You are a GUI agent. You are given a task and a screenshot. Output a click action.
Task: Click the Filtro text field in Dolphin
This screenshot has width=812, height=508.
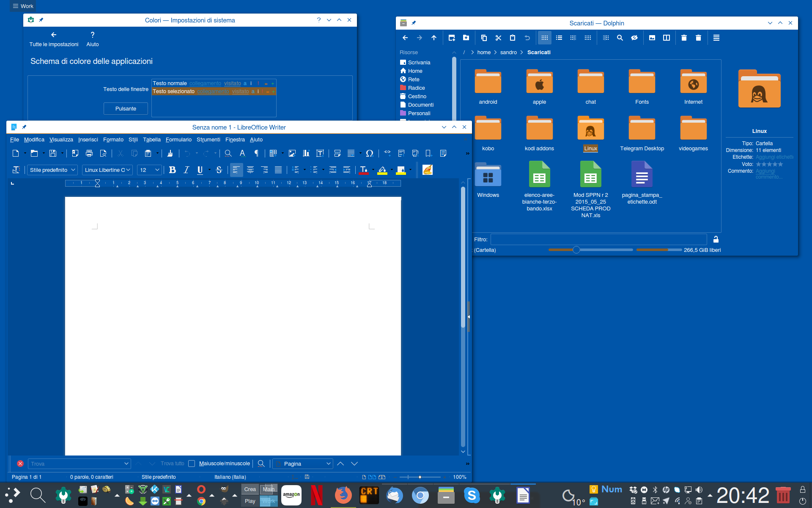coord(598,239)
